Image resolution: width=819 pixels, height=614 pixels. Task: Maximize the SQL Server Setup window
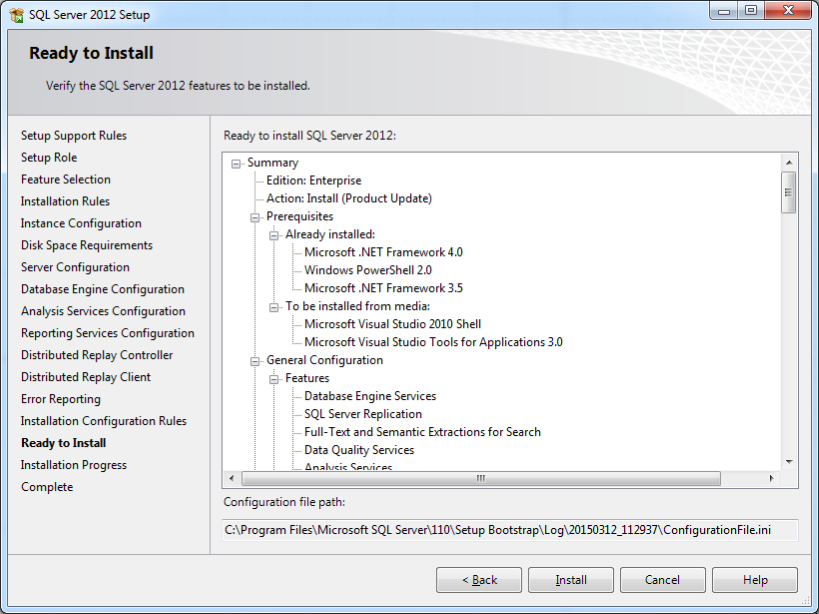click(751, 11)
